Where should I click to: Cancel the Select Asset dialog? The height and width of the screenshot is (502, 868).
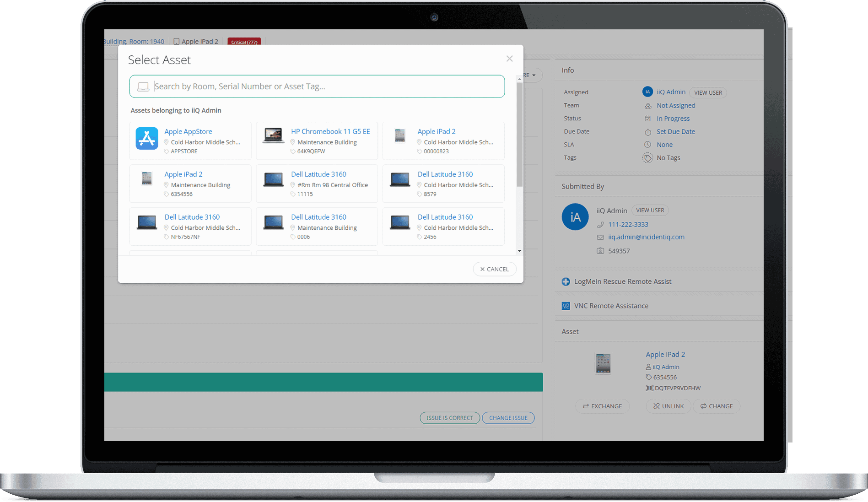coord(495,269)
